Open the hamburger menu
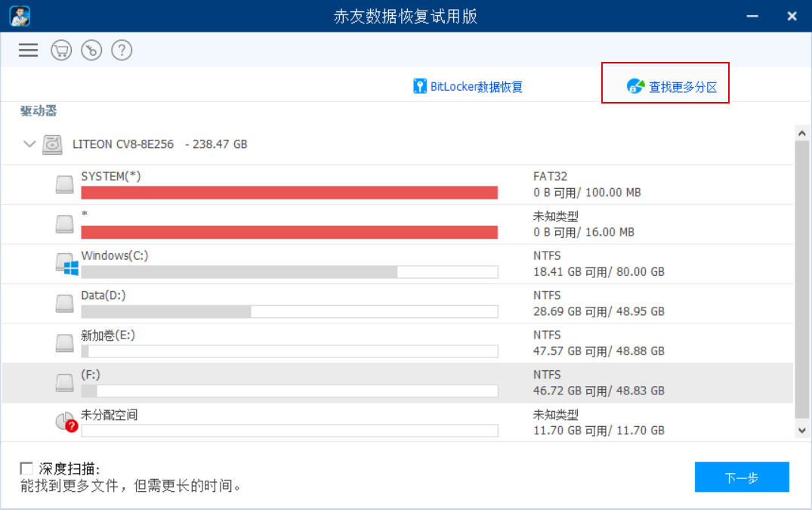The width and height of the screenshot is (812, 510). [x=28, y=50]
